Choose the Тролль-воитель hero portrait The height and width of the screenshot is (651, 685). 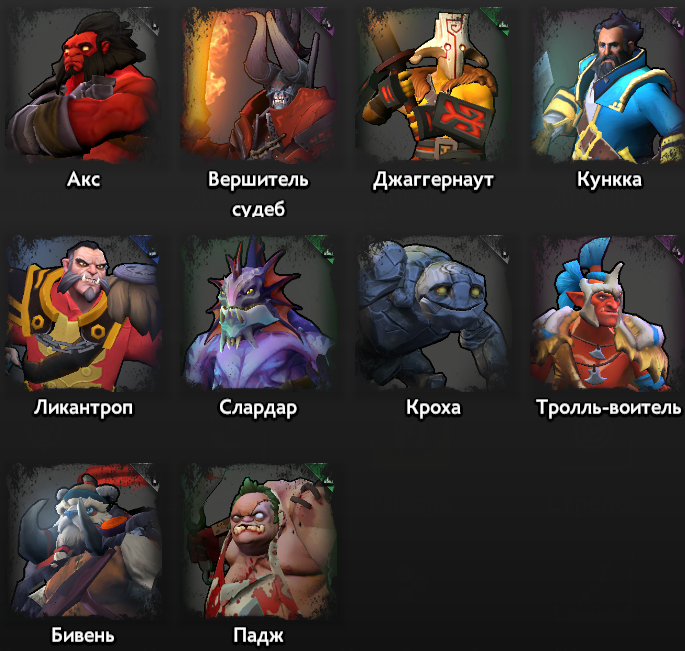608,313
